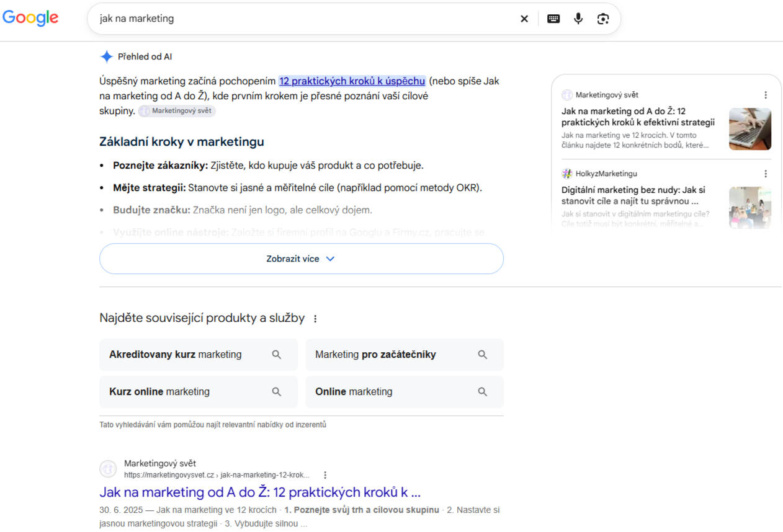Open the three-dot menu next to 'Najděte související produkty'

coord(315,319)
